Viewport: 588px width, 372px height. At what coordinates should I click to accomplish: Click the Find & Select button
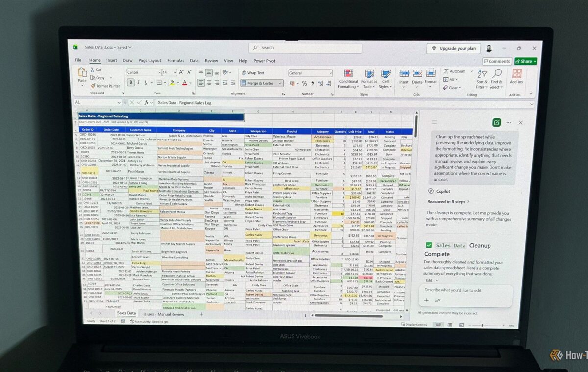pos(496,78)
